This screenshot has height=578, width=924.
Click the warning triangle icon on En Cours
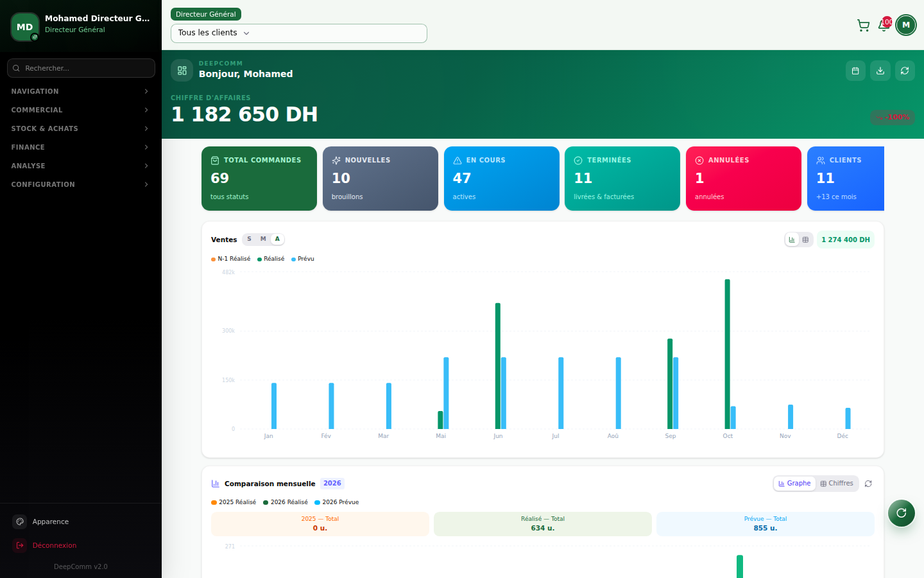click(x=458, y=161)
